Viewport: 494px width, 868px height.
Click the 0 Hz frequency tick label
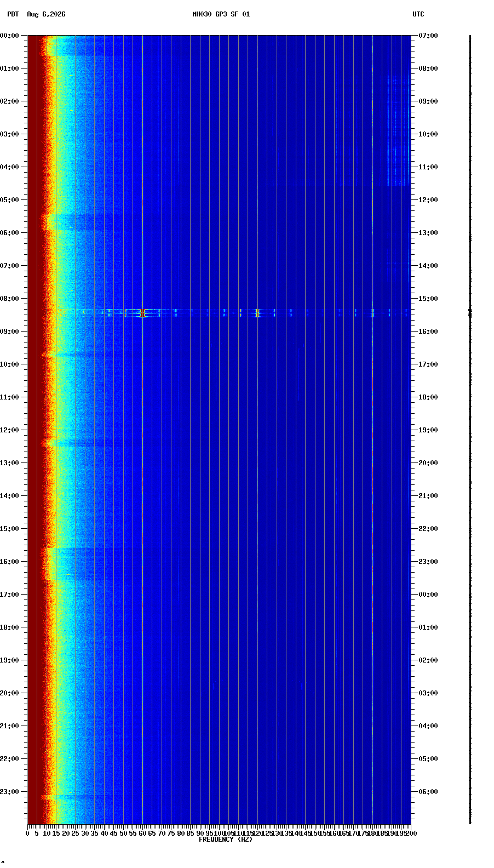point(27,833)
